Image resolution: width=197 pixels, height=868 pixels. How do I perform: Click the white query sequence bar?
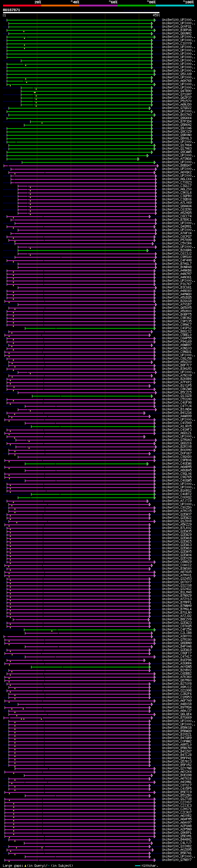81,12
